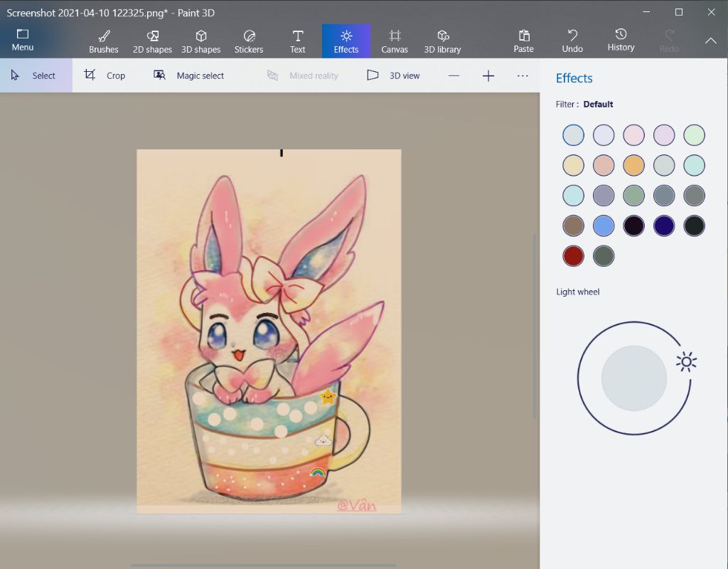Screen dimensions: 728x569
Task: Open the Stickers tab
Action: tap(249, 41)
